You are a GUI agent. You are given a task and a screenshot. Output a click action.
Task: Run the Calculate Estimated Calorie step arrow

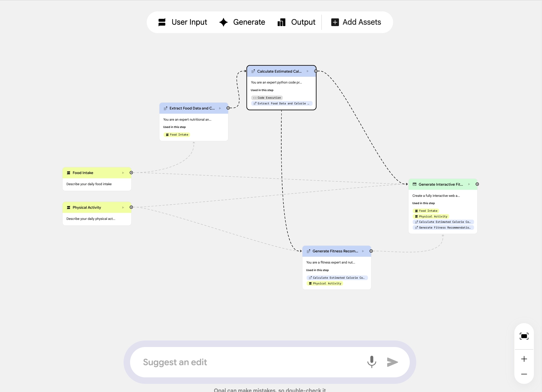pyautogui.click(x=308, y=71)
